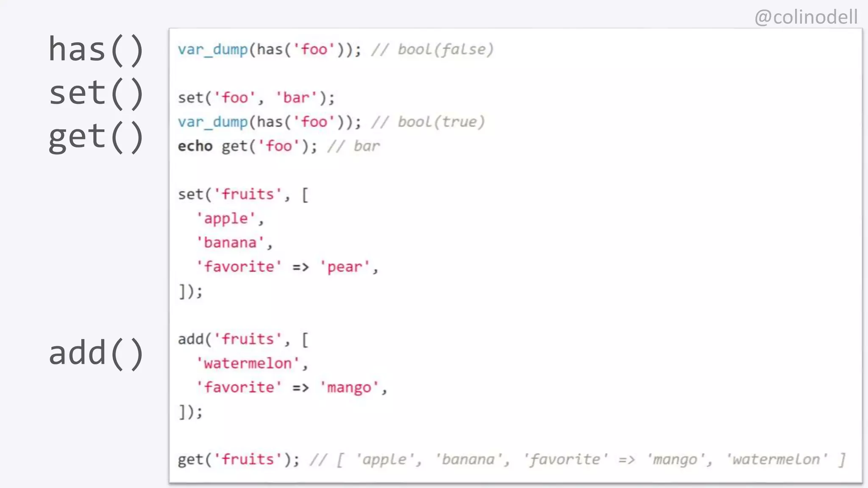The width and height of the screenshot is (868, 488).
Task: Click the 'bar' string in set call
Action: 296,98
